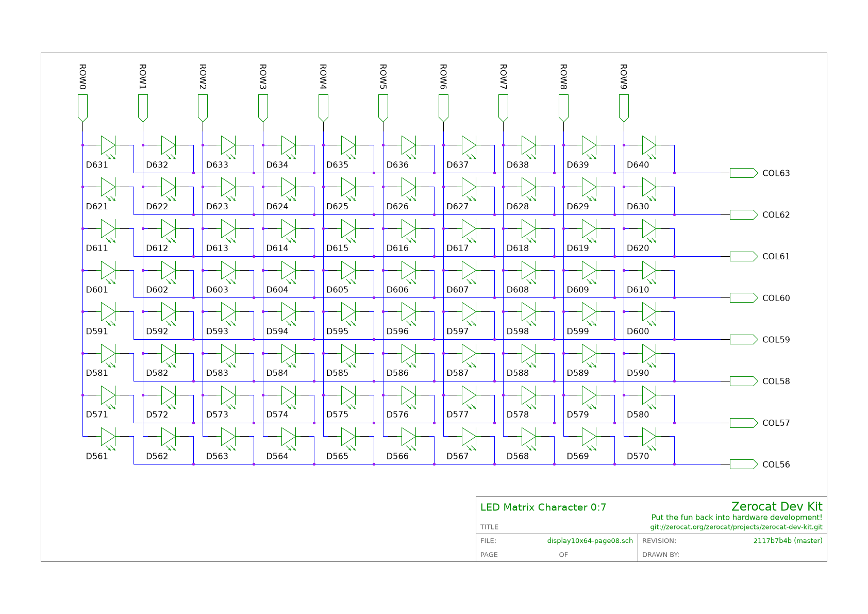This screenshot has width=868, height=614.
Task: Select LED diode symbol D561
Action: tap(108, 438)
